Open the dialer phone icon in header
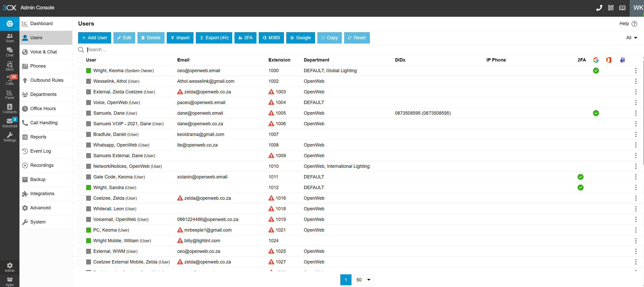The image size is (644, 287). point(599,8)
